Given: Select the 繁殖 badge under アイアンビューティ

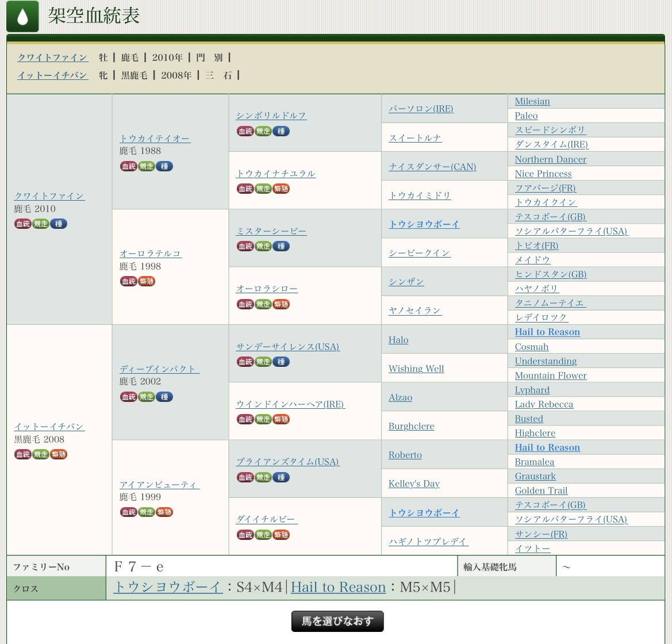Looking at the screenshot, I should [164, 512].
